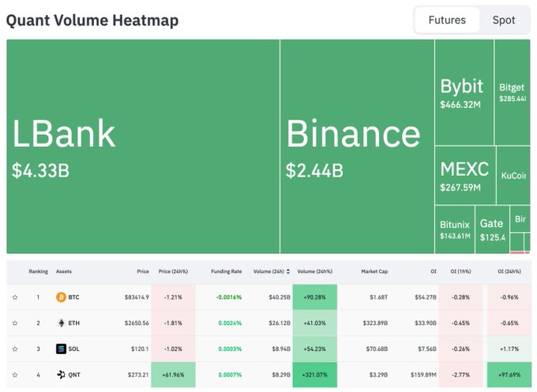Click the Volume (24h%) column header
The width and height of the screenshot is (537, 392).
coord(315,271)
